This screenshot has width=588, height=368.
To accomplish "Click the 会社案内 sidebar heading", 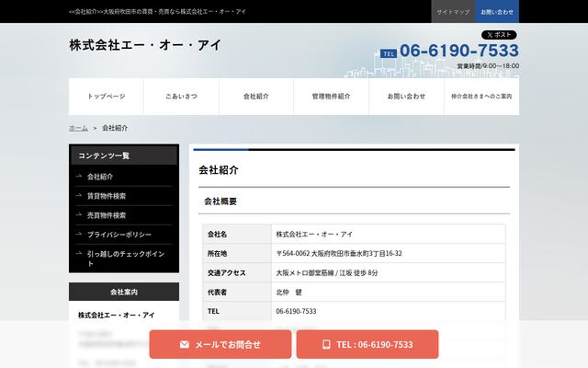I will (124, 292).
